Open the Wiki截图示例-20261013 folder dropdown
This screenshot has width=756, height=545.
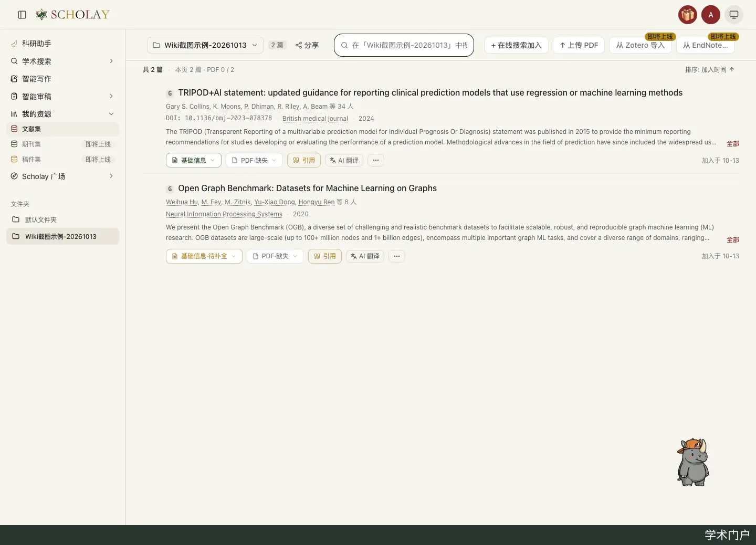(x=205, y=45)
